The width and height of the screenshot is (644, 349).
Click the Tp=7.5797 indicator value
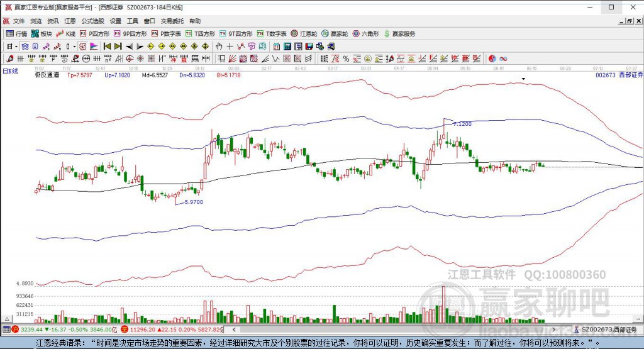coord(80,75)
